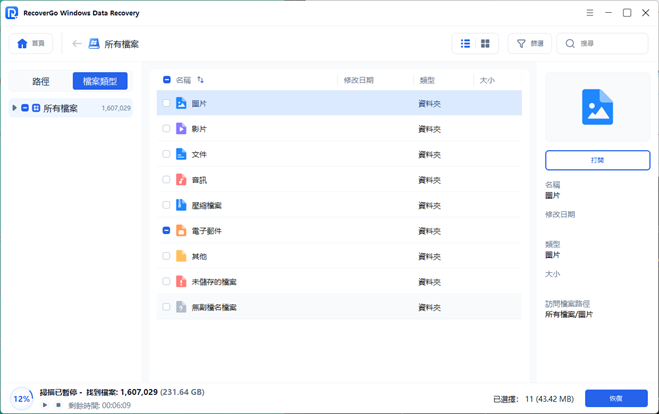Image resolution: width=659 pixels, height=414 pixels.
Task: Click the 其他 folder icon
Action: click(181, 256)
